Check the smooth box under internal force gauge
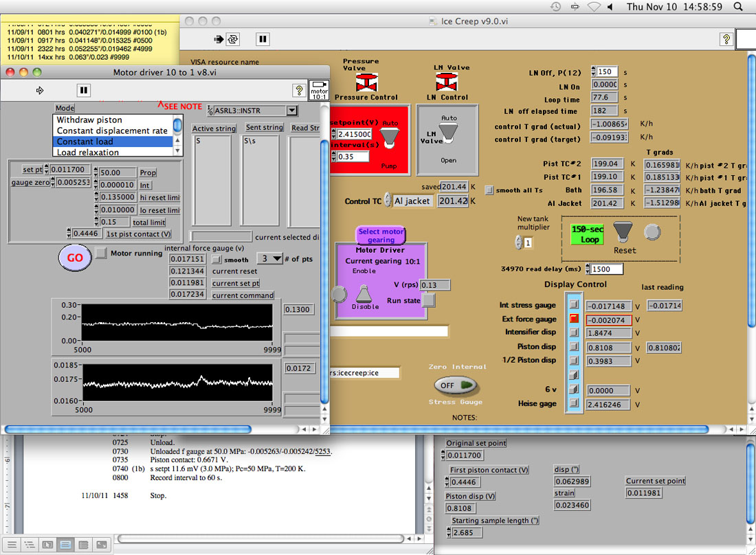Image resolution: width=756 pixels, height=555 pixels. (x=216, y=260)
